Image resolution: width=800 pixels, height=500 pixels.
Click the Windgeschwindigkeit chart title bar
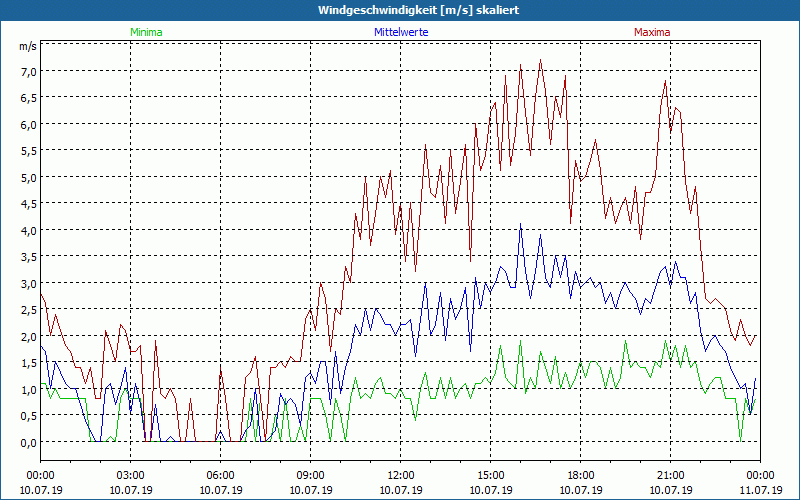coord(400,10)
